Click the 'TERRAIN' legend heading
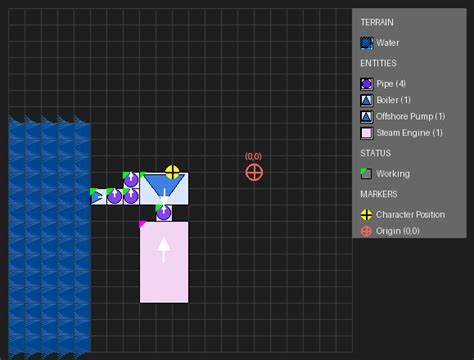Image resolution: width=474 pixels, height=360 pixels. pos(377,22)
